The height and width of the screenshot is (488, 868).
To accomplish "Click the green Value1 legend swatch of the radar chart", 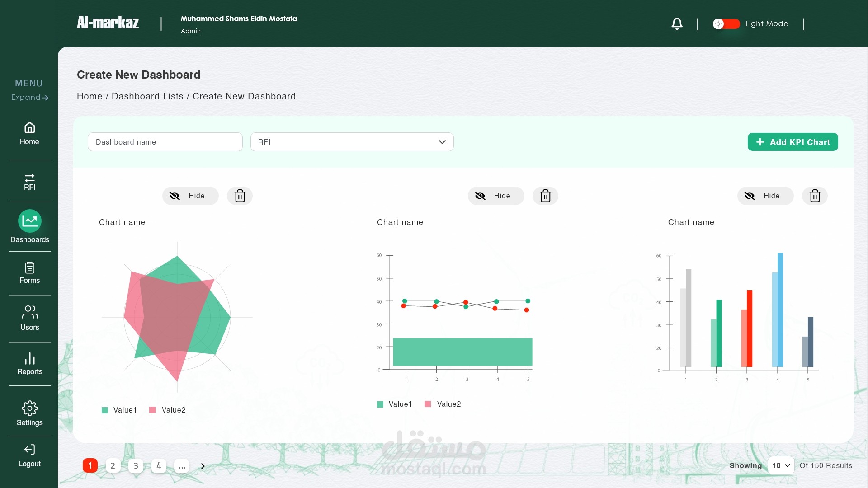I will (x=105, y=410).
